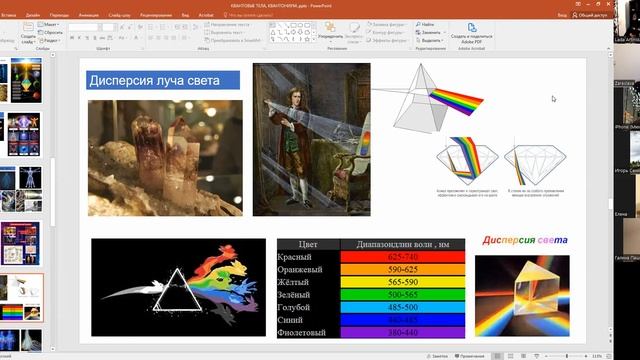Toggle align text left
Screen dimensions: 640x360
click(151, 38)
